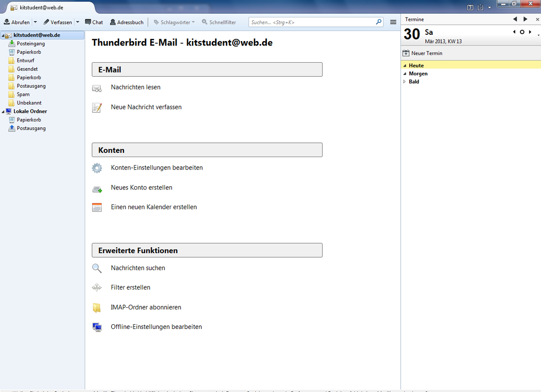The width and height of the screenshot is (541, 392).
Task: Open the Entwurf drafts folder
Action: click(26, 60)
